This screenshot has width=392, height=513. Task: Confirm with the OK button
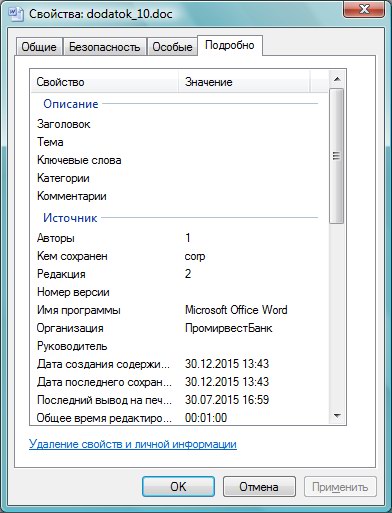[178, 487]
